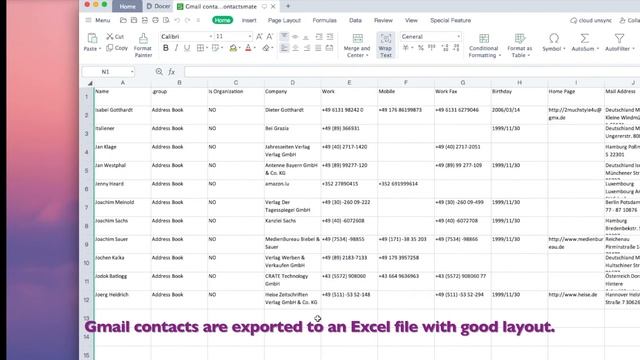Open the Special Feature tab
Screen dimensions: 640x360
(450, 20)
